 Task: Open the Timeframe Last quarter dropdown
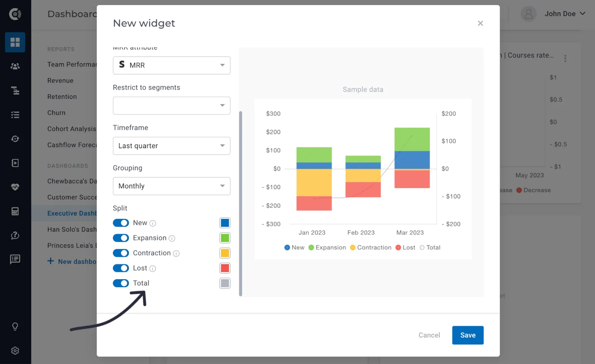pos(171,146)
